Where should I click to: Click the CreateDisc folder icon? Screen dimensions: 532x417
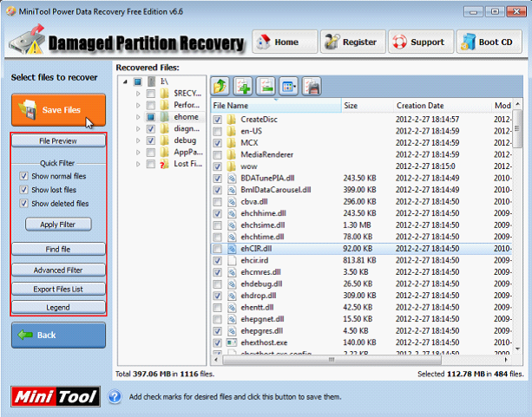[232, 120]
